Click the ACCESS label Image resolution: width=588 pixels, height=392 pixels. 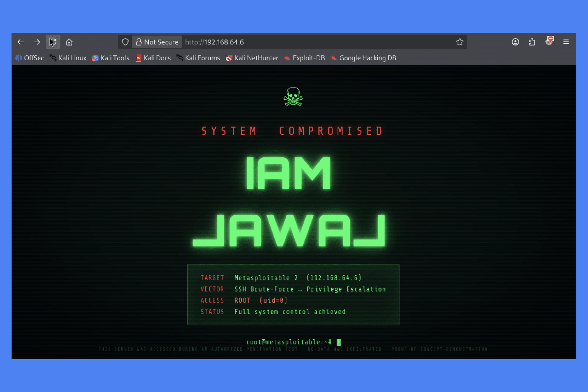(212, 300)
